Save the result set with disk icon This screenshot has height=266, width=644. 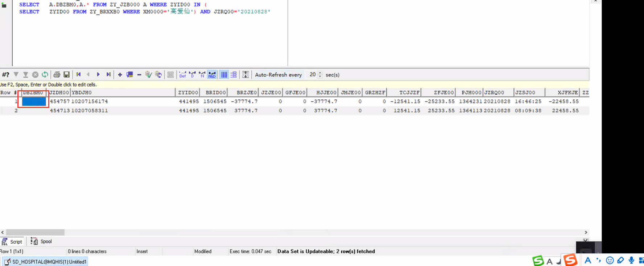(x=66, y=75)
